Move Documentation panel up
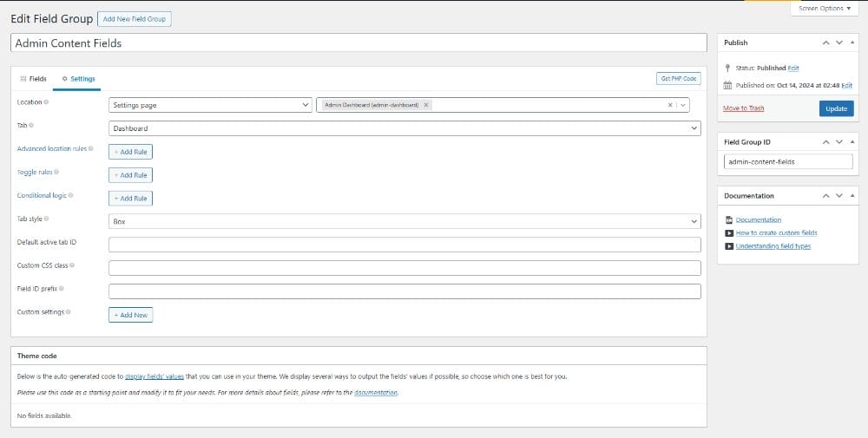 (826, 196)
